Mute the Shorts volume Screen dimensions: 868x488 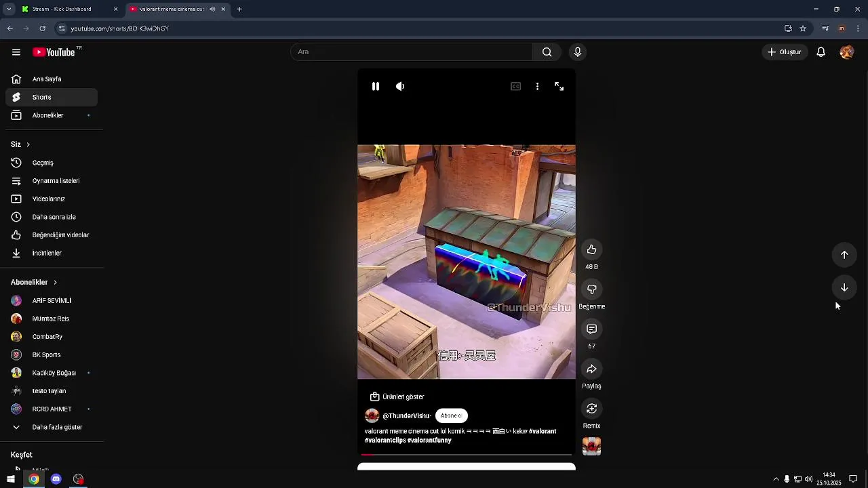point(400,86)
